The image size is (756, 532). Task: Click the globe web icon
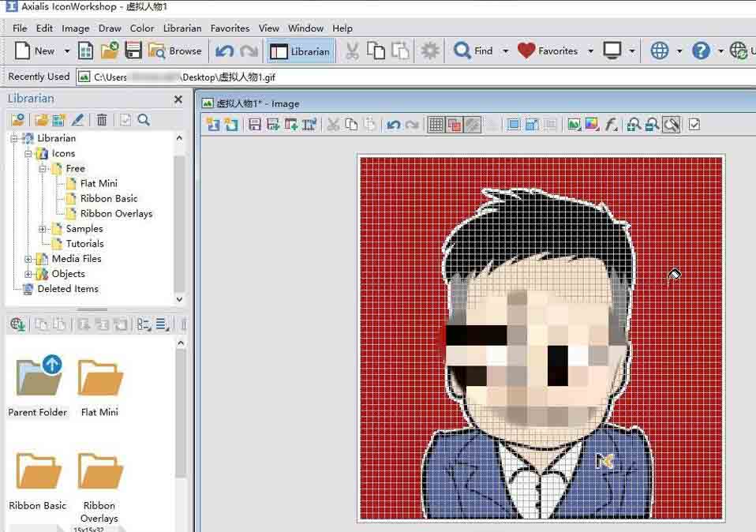tap(660, 51)
